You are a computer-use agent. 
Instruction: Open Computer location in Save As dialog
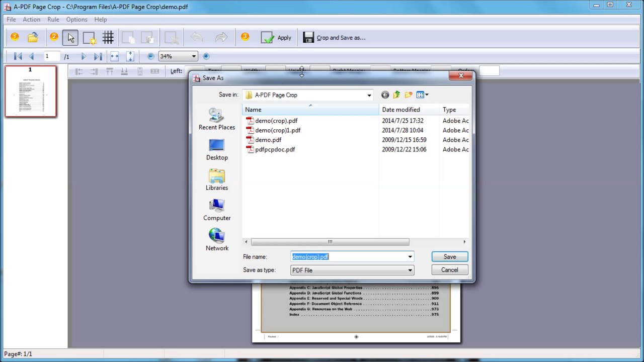pyautogui.click(x=217, y=210)
